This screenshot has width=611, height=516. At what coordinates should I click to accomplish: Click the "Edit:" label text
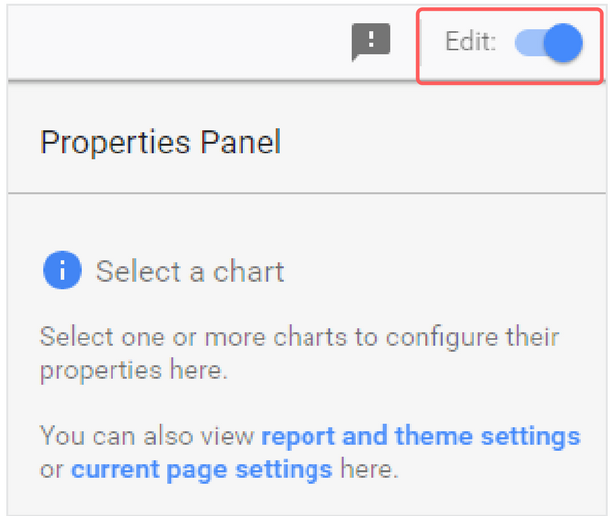(471, 44)
